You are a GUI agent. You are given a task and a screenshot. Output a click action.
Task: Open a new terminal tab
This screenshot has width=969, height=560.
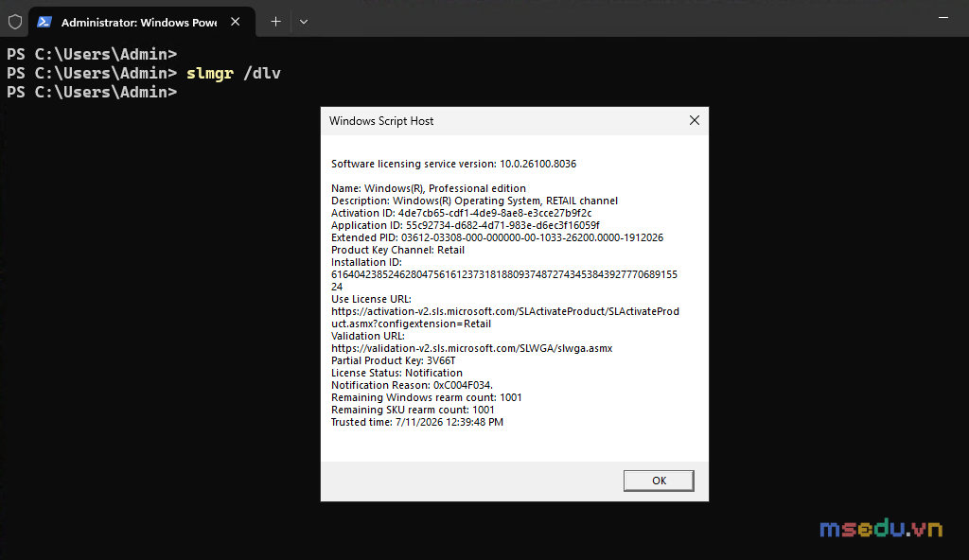(x=275, y=22)
